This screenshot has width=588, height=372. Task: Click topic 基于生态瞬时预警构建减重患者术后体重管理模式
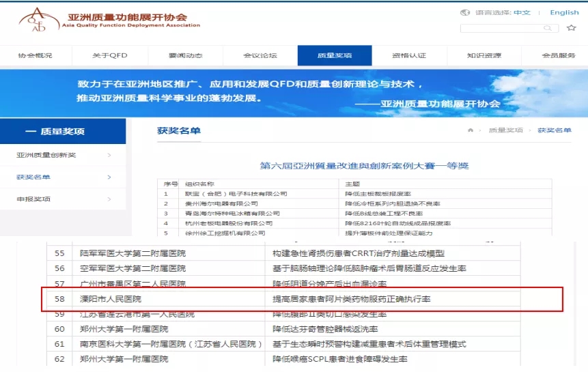pyautogui.click(x=369, y=344)
